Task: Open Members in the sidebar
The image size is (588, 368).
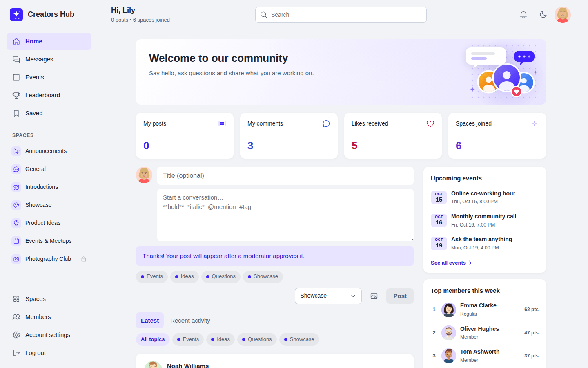Action: (49, 317)
